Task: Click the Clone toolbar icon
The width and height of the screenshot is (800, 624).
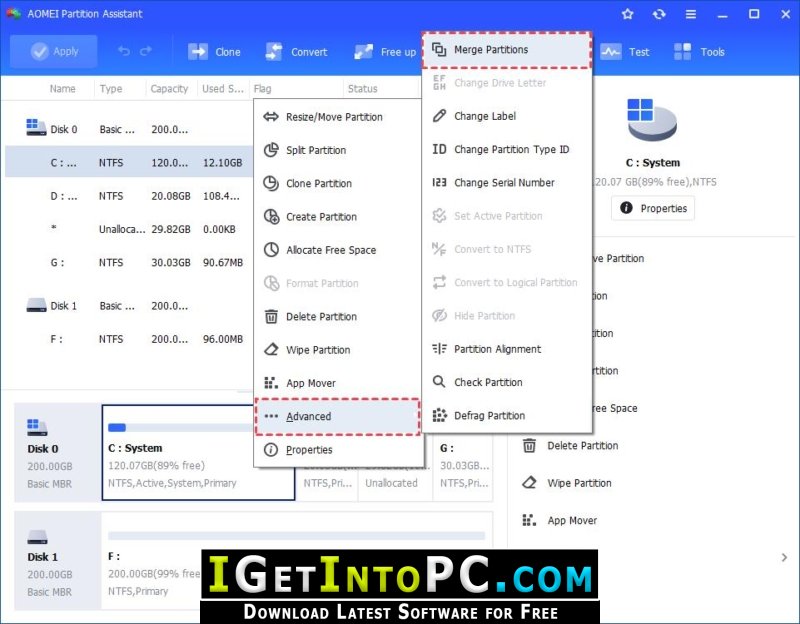Action: (199, 52)
